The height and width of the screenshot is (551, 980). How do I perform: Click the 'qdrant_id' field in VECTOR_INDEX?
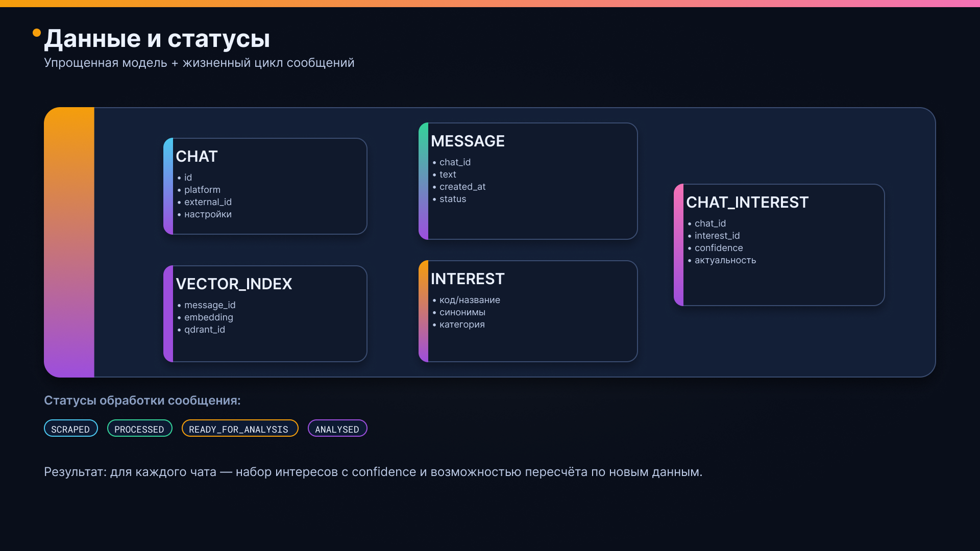coord(204,330)
